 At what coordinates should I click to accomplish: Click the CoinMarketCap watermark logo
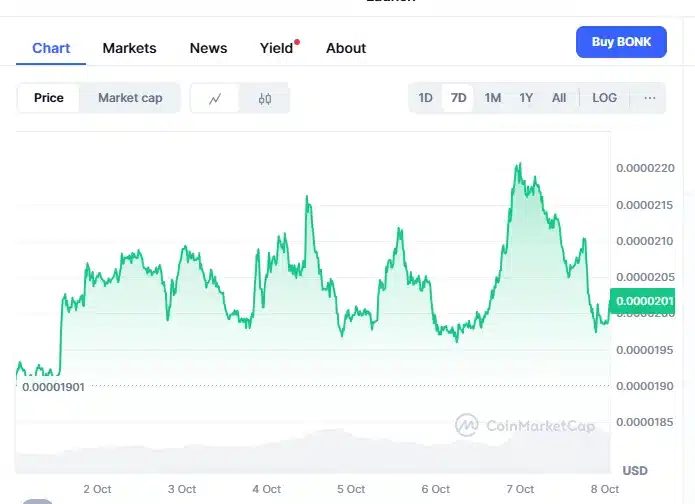[525, 426]
